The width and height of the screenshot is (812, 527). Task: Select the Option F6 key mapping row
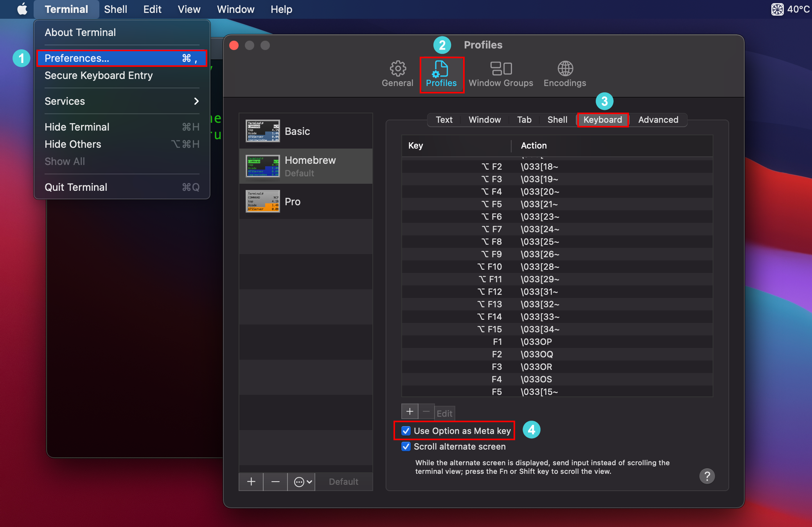click(557, 217)
